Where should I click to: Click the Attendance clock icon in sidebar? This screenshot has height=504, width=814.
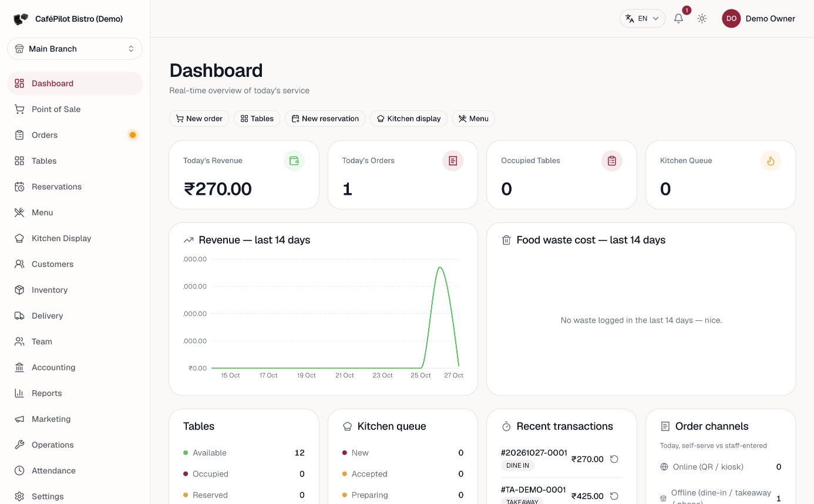pyautogui.click(x=19, y=471)
